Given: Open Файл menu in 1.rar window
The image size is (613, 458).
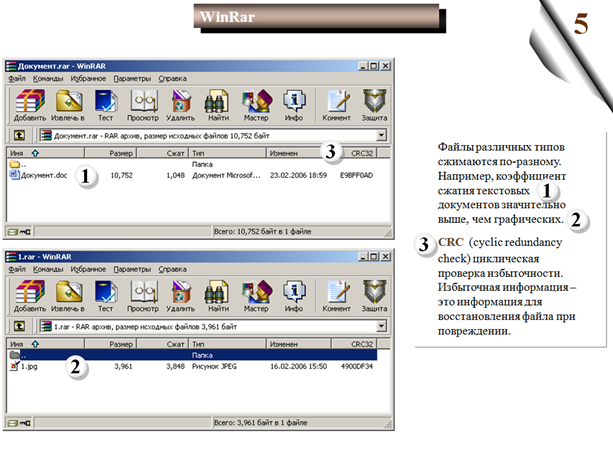Looking at the screenshot, I should tap(17, 269).
